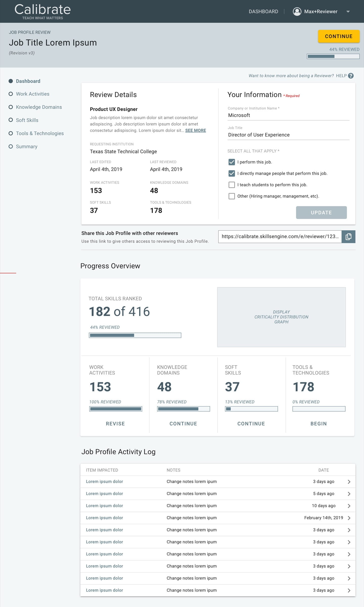Click the Company or Institution Name field

click(288, 115)
